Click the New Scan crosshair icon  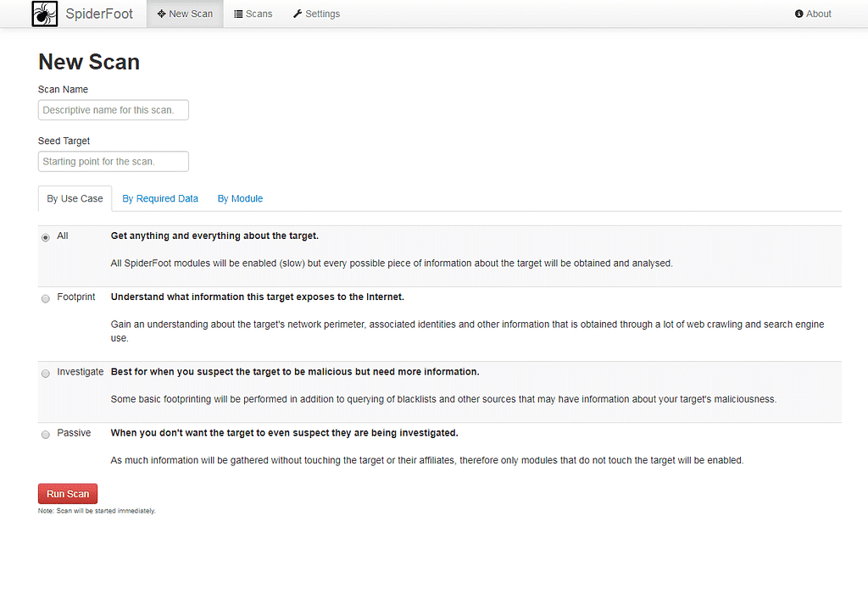tap(161, 14)
